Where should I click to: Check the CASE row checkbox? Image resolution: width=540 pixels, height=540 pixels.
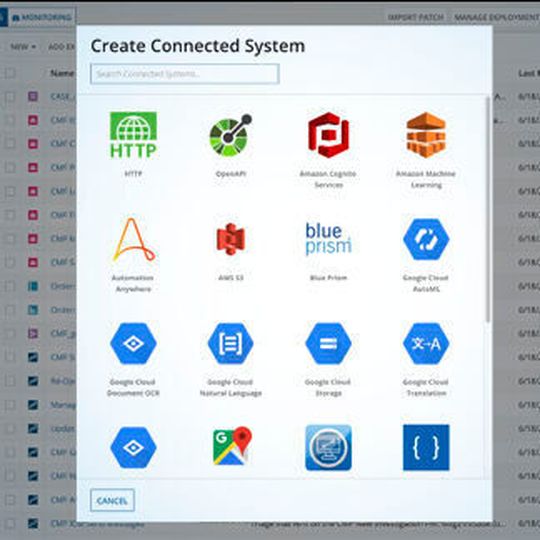click(x=10, y=97)
